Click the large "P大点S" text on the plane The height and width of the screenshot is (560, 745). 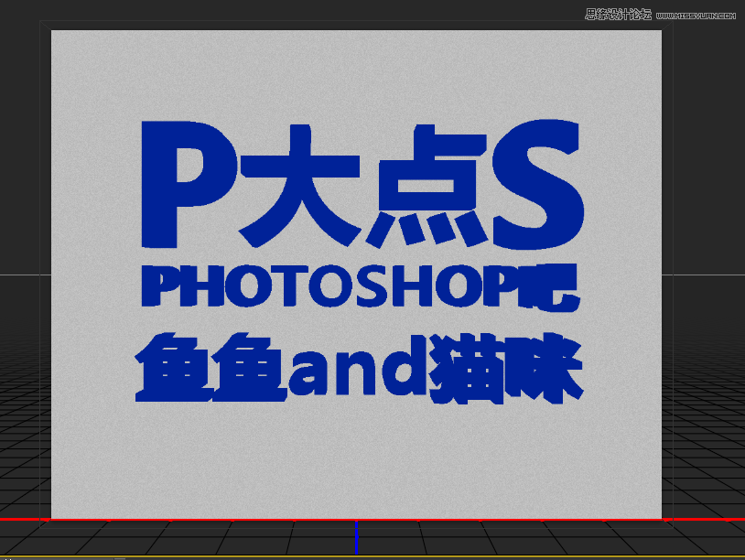click(362, 184)
